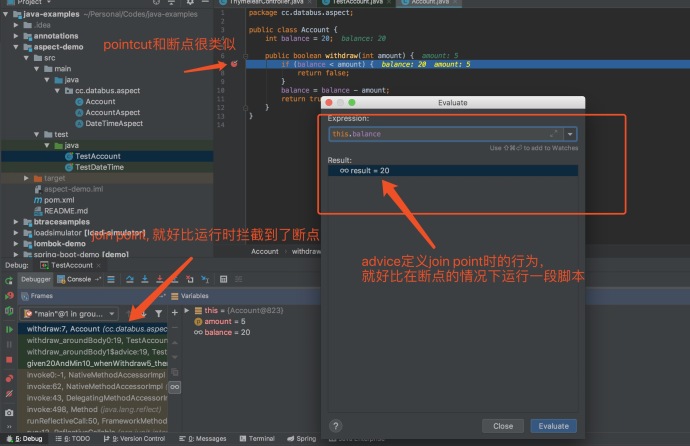Click the red Stop debug icon
The width and height of the screenshot is (690, 446).
point(9,360)
